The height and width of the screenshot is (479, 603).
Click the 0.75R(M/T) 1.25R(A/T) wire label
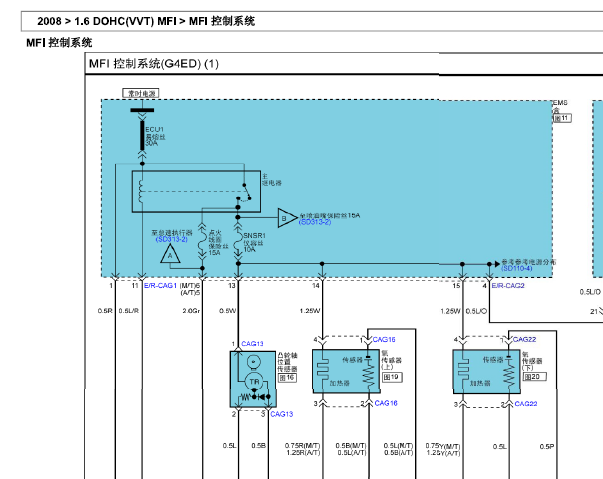point(303,449)
